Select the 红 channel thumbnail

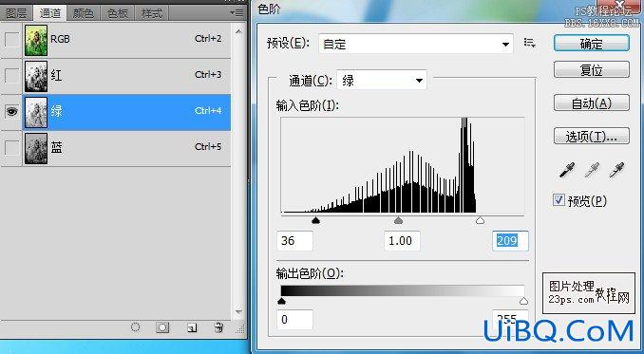[36, 76]
